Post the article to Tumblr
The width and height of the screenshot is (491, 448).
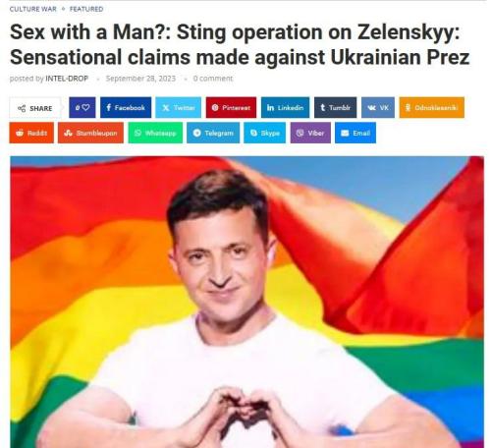pyautogui.click(x=336, y=107)
